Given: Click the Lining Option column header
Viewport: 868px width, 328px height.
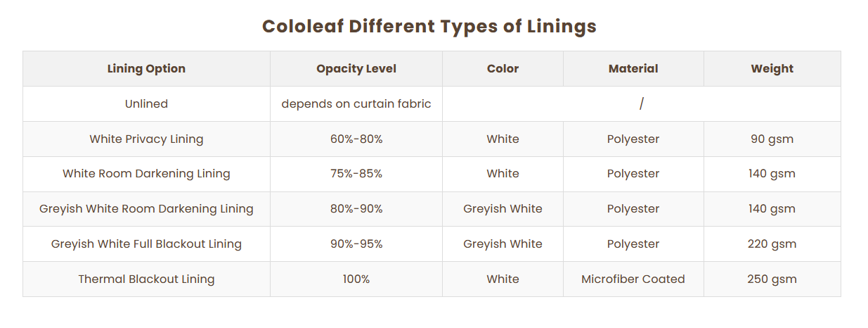Looking at the screenshot, I should tap(146, 69).
